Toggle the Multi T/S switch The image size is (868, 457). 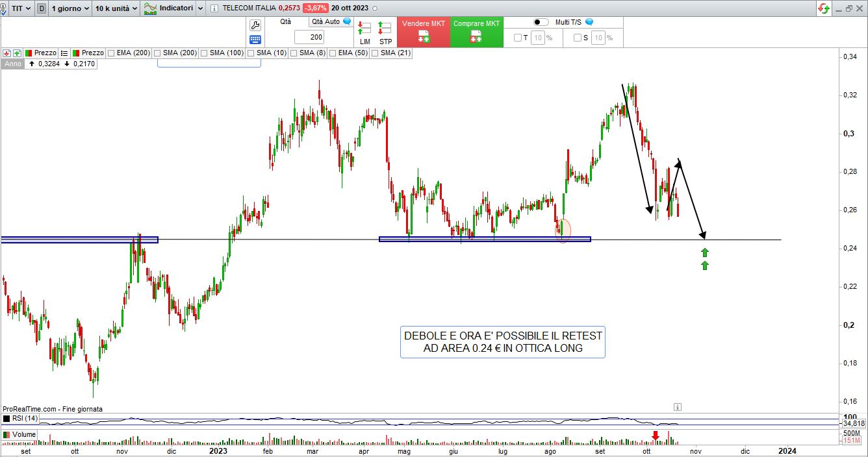point(541,22)
